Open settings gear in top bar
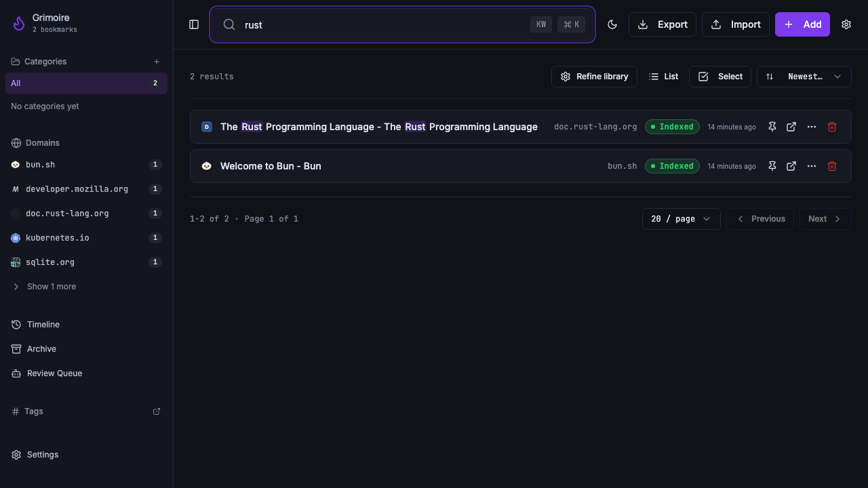868x488 pixels. (x=846, y=24)
